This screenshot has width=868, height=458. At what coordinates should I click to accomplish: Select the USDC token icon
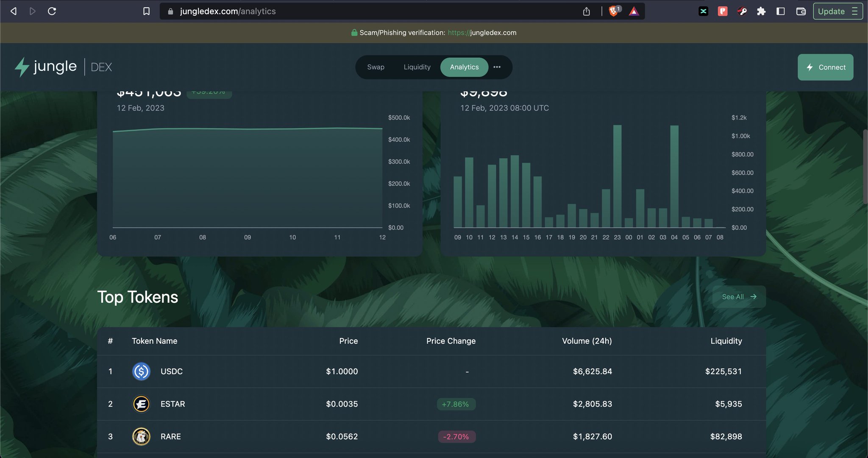[x=141, y=371]
